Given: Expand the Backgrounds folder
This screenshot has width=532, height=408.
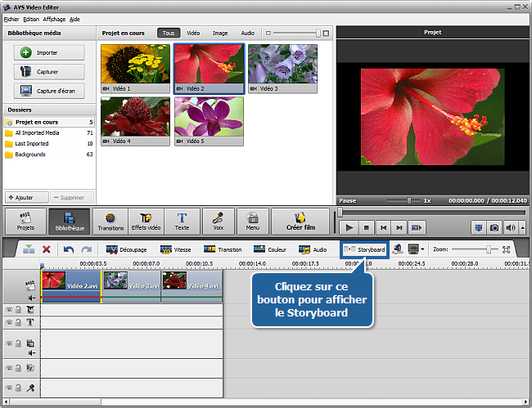Looking at the screenshot, I should 30,154.
